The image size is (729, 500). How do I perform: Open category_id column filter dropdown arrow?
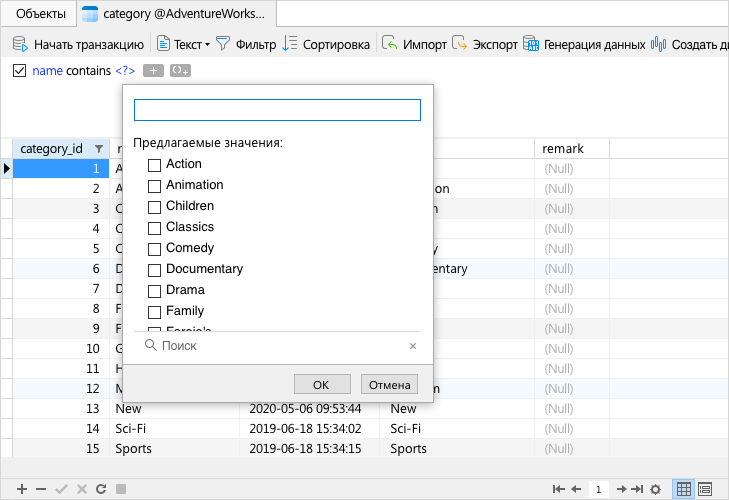[x=98, y=149]
